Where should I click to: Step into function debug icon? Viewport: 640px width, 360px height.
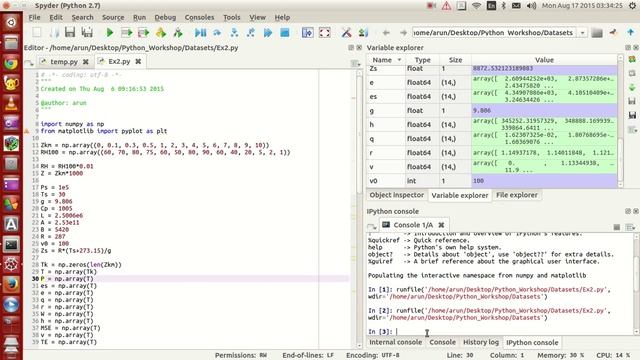coord(234,32)
